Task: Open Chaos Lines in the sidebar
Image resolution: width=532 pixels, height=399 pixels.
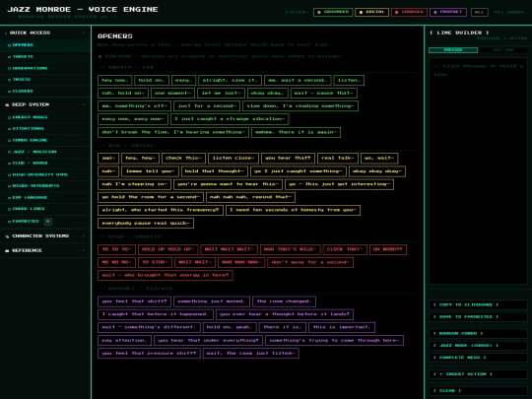Action: (45, 209)
